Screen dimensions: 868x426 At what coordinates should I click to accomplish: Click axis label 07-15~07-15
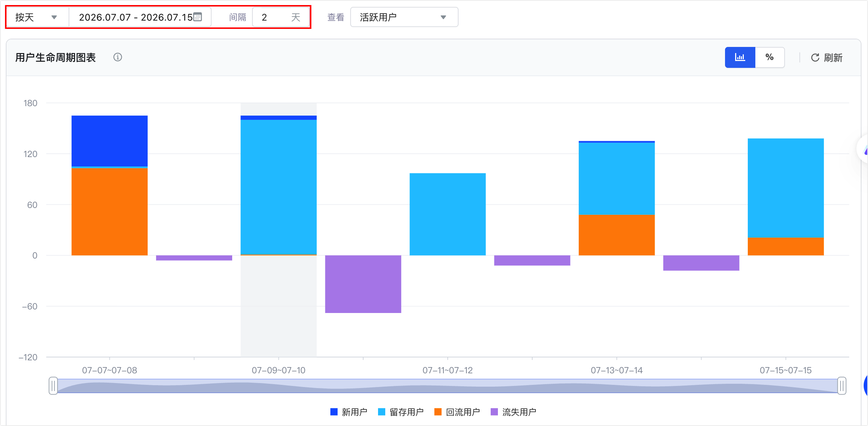pyautogui.click(x=786, y=370)
